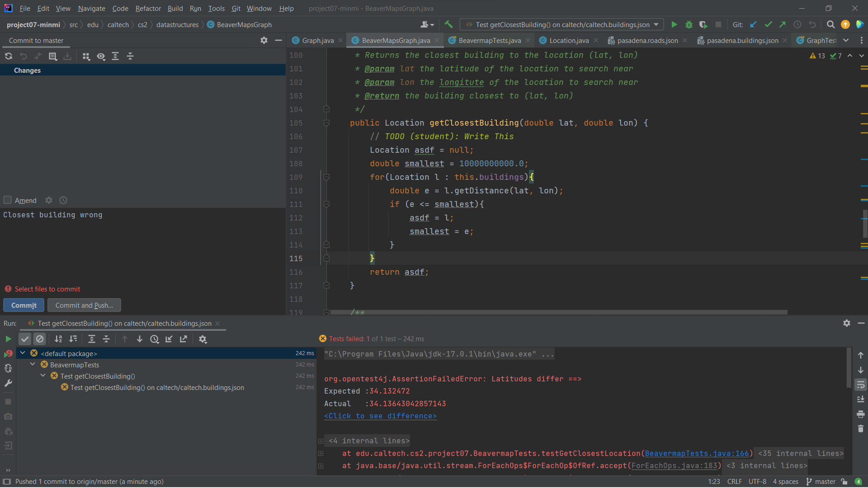Click Git update project arrow icon
868x488 pixels.
pyautogui.click(x=753, y=24)
